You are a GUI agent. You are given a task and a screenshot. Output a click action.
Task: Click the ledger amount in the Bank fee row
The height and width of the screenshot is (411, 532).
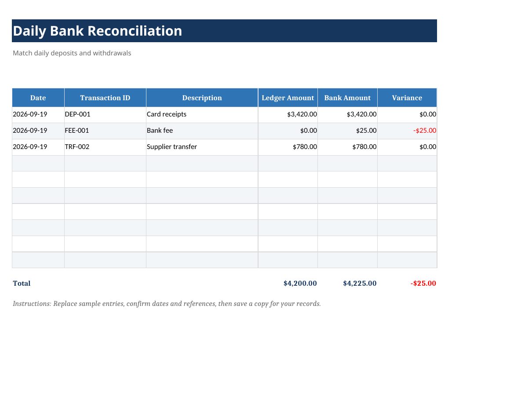pyautogui.click(x=288, y=131)
